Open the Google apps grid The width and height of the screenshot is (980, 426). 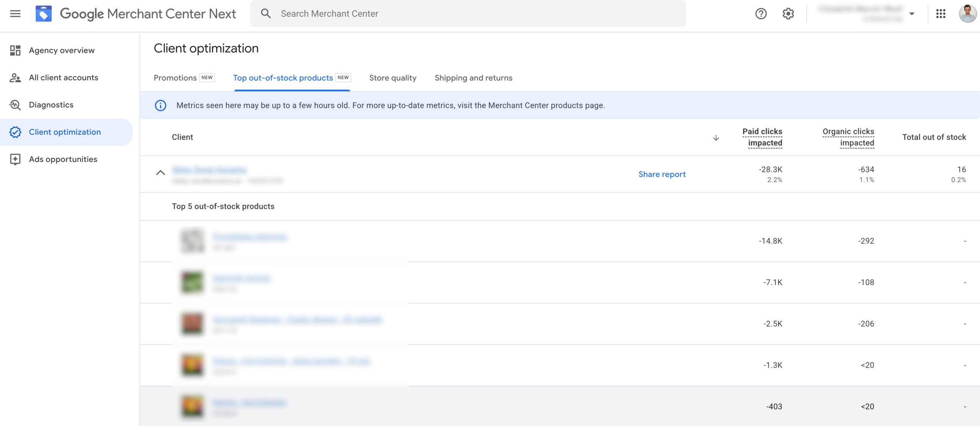pos(941,14)
